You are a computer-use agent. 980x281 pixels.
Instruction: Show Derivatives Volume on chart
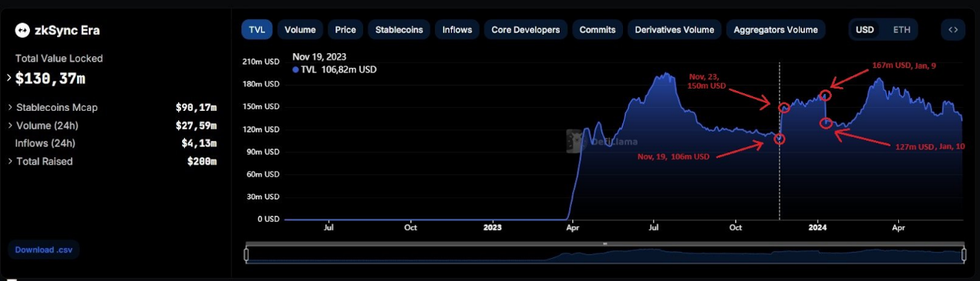point(674,30)
